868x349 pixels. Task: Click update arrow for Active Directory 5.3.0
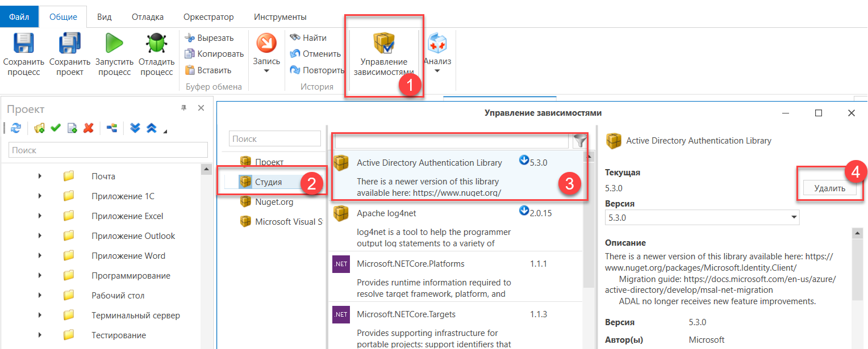point(524,161)
